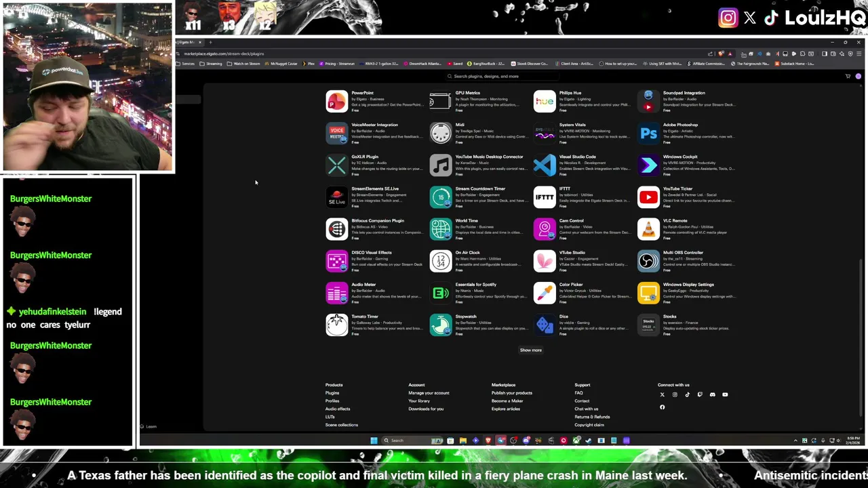The height and width of the screenshot is (488, 868).
Task: Open the Stocks plugin icon
Action: (x=648, y=325)
